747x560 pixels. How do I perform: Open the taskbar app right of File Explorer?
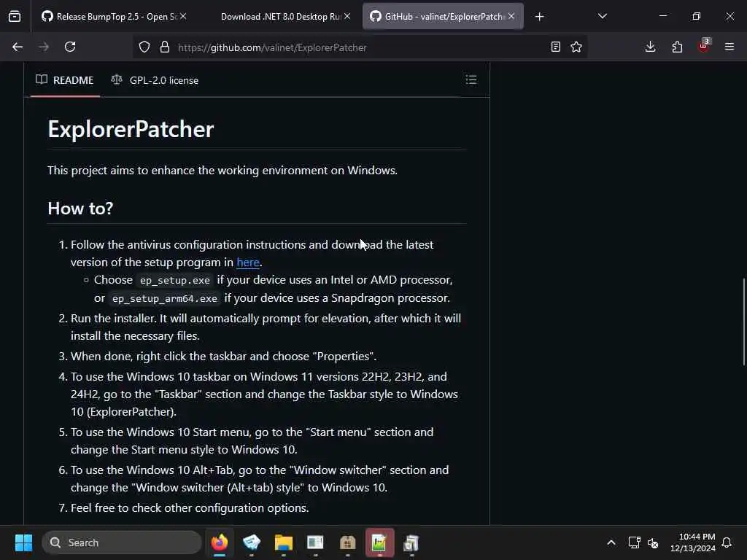pyautogui.click(x=315, y=542)
